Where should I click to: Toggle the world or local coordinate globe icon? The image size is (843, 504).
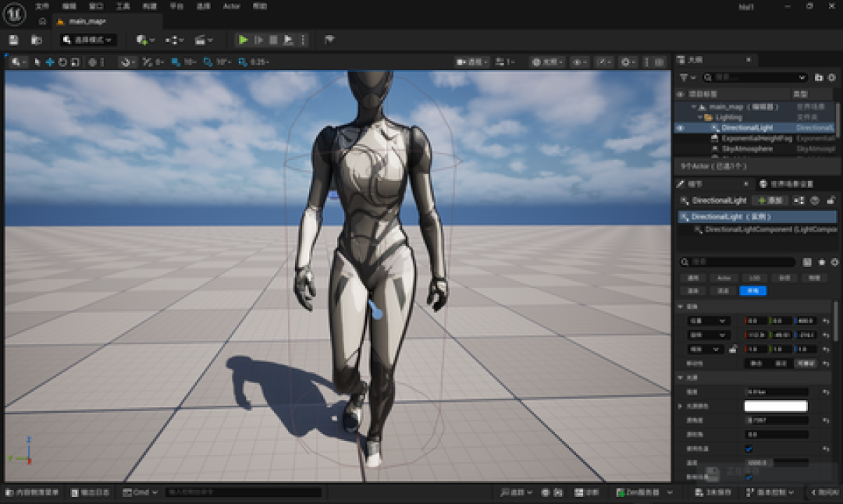92,62
